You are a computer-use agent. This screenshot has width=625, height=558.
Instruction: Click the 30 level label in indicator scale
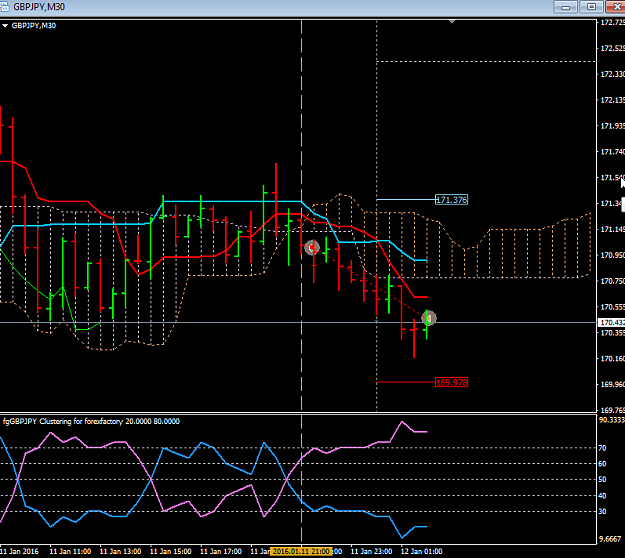[x=602, y=511]
